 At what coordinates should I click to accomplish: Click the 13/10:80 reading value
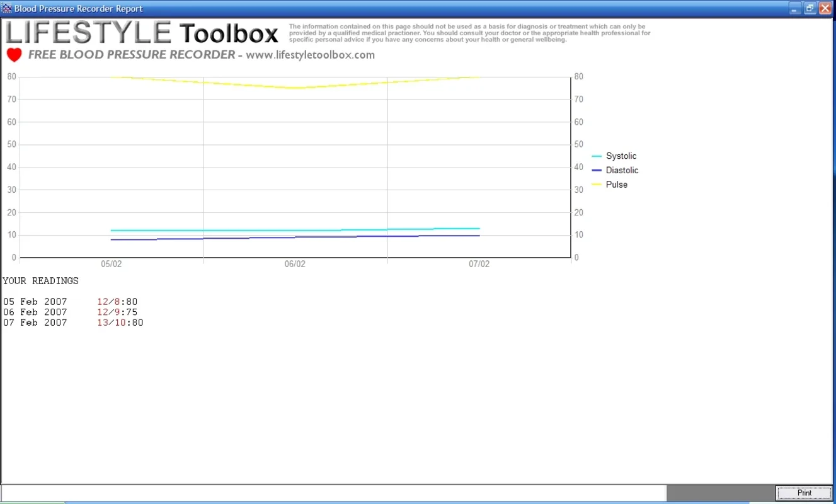(120, 323)
